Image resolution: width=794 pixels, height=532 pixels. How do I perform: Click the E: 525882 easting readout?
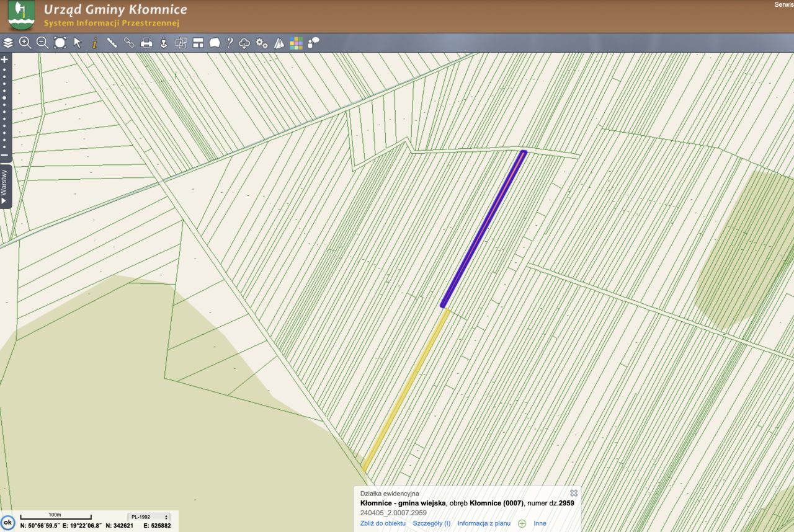(x=157, y=525)
